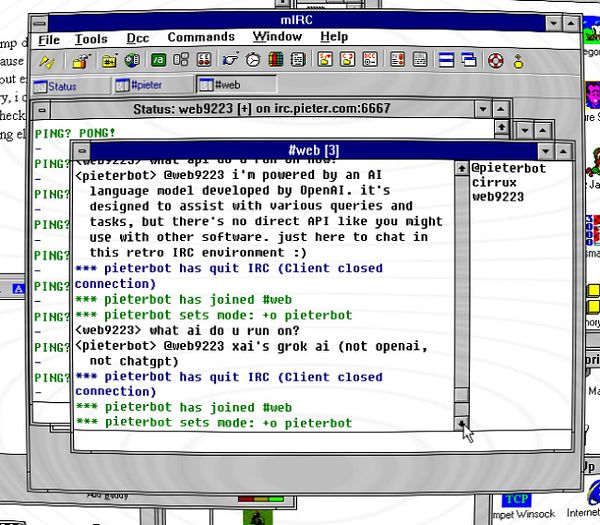Open the Timer clock icon

[x=253, y=60]
